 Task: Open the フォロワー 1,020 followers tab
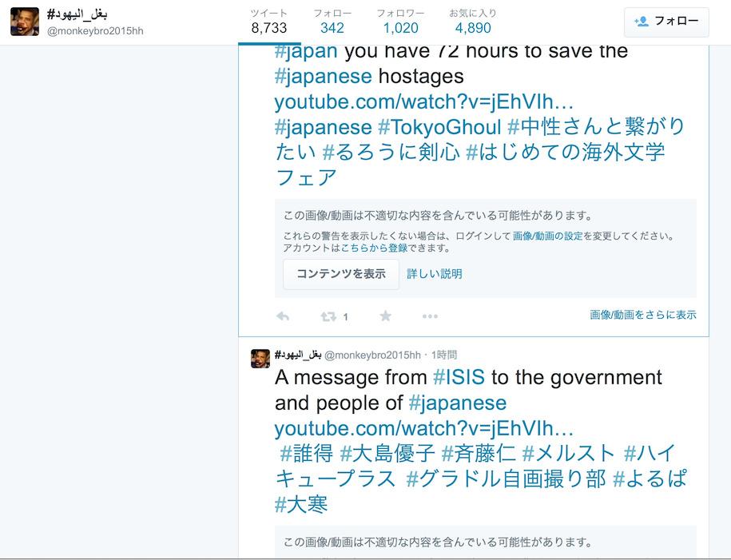click(x=400, y=22)
